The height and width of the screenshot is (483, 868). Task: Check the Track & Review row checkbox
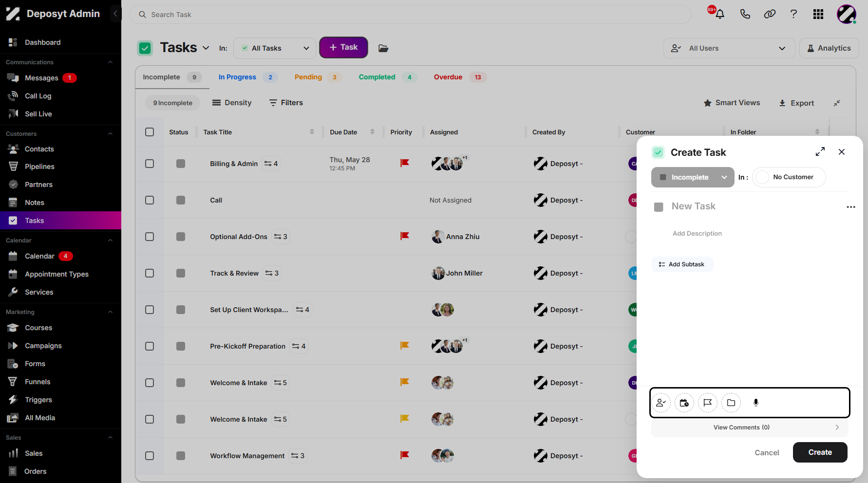tap(150, 273)
